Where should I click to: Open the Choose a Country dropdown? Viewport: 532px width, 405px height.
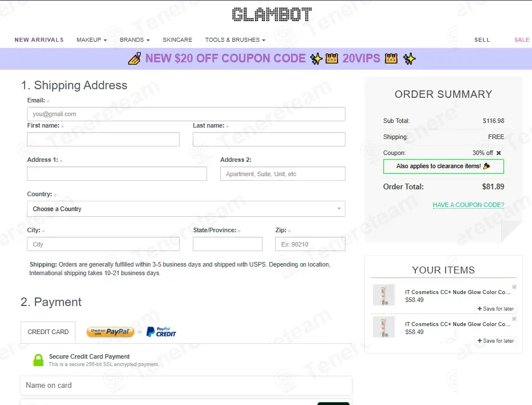[186, 209]
